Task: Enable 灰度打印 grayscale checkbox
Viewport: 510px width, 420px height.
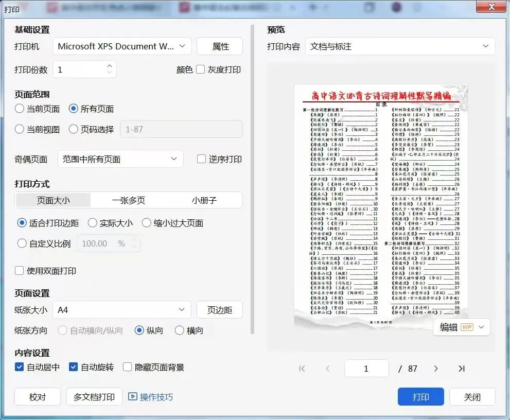Action: point(200,69)
